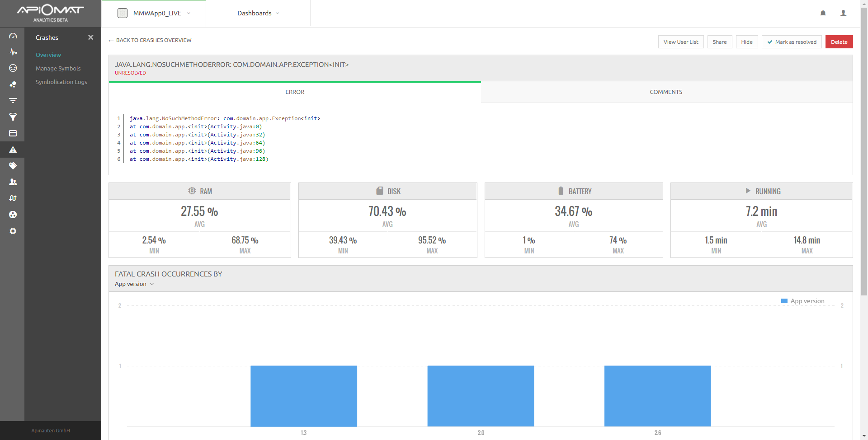Open the filter lines sidebar icon
Screen dimensions: 868x440
tap(13, 101)
